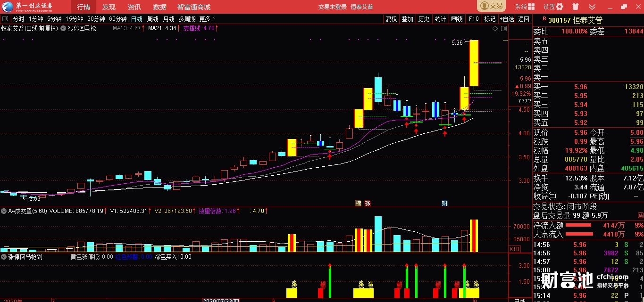
Task: Collapse the 涨停回马枪副 indicator panel
Action: pos(4,257)
